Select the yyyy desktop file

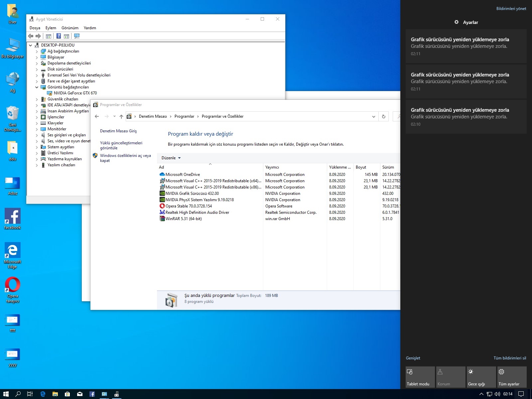[x=13, y=357]
